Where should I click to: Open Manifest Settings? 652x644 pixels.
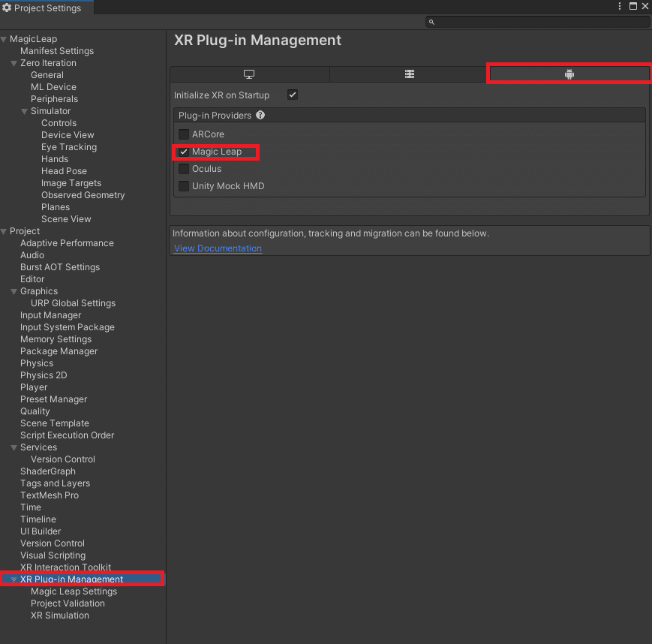(x=57, y=51)
